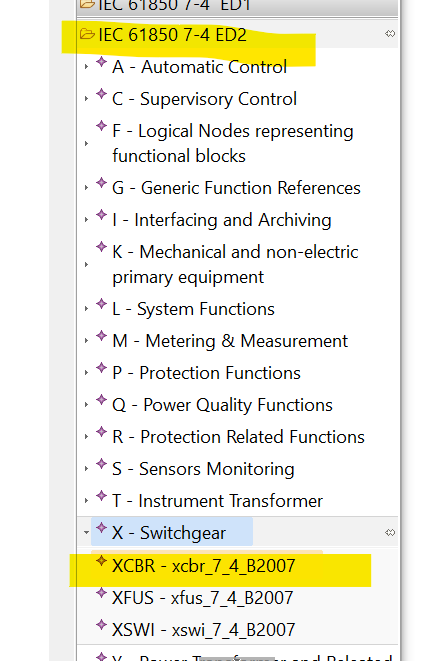This screenshot has width=436, height=661.
Task: Click the IEC 61850 7-4 ED2 folder icon
Action: (x=87, y=34)
